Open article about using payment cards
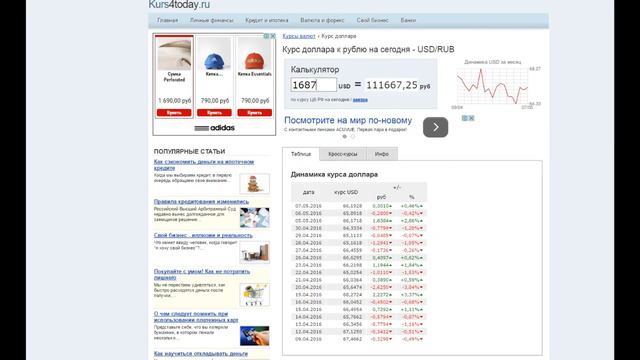This screenshot has height=360, width=640. [196, 317]
